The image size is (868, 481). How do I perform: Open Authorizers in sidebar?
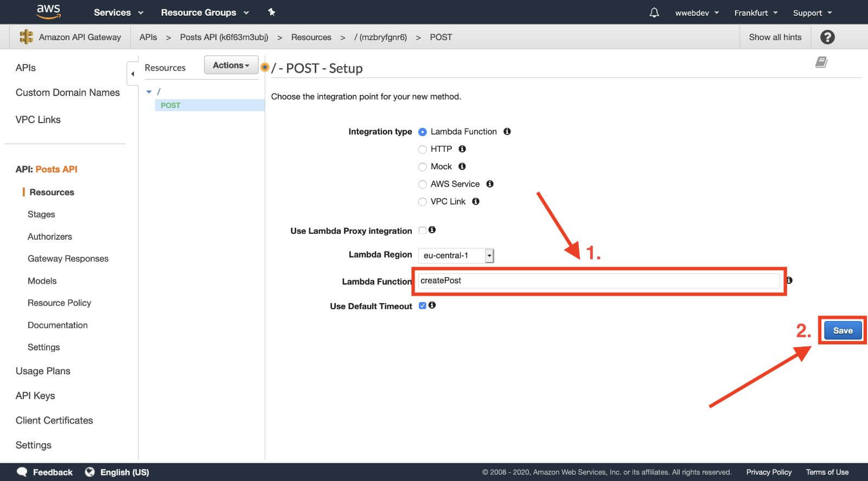[50, 236]
